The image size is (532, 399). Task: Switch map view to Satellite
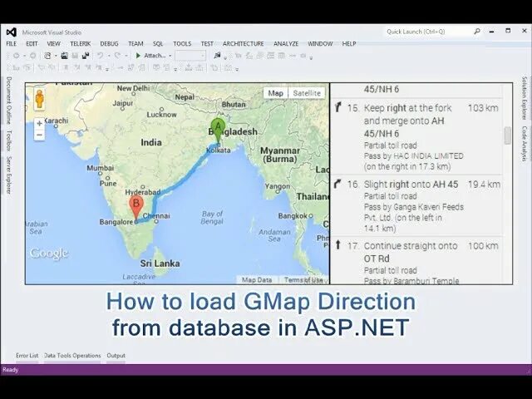(307, 93)
